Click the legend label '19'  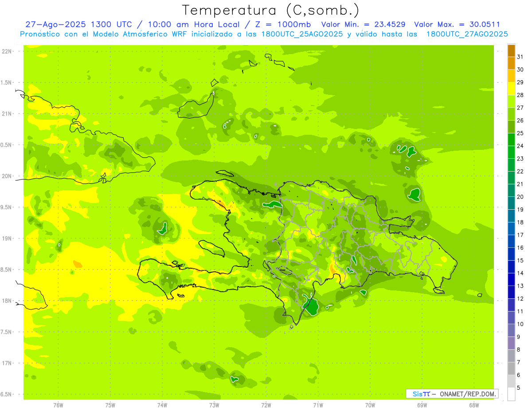tap(520, 209)
